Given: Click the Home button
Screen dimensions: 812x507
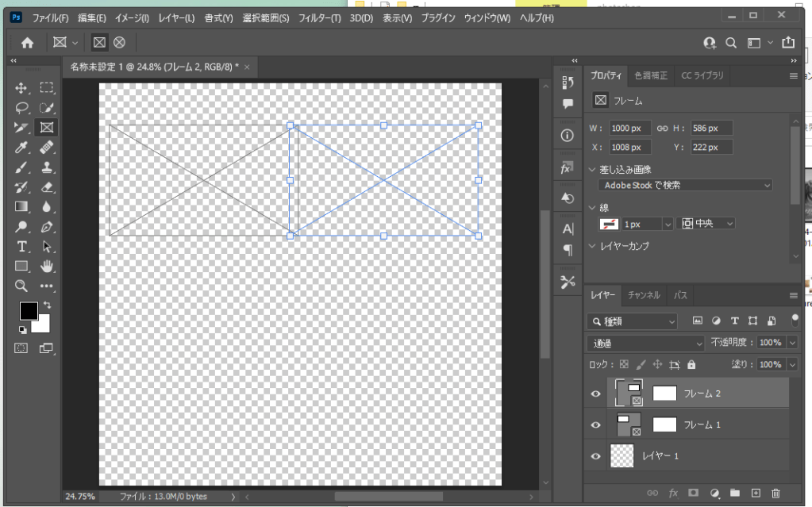Looking at the screenshot, I should pyautogui.click(x=27, y=43).
